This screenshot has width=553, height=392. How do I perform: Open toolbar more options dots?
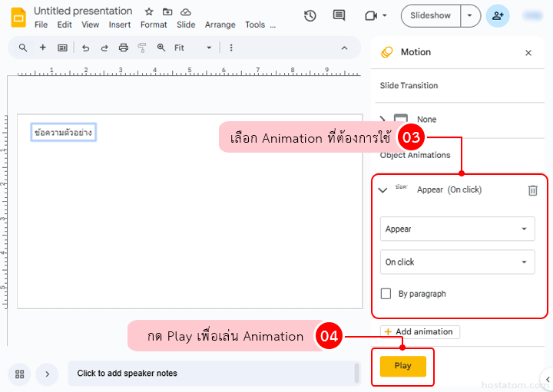tap(231, 48)
